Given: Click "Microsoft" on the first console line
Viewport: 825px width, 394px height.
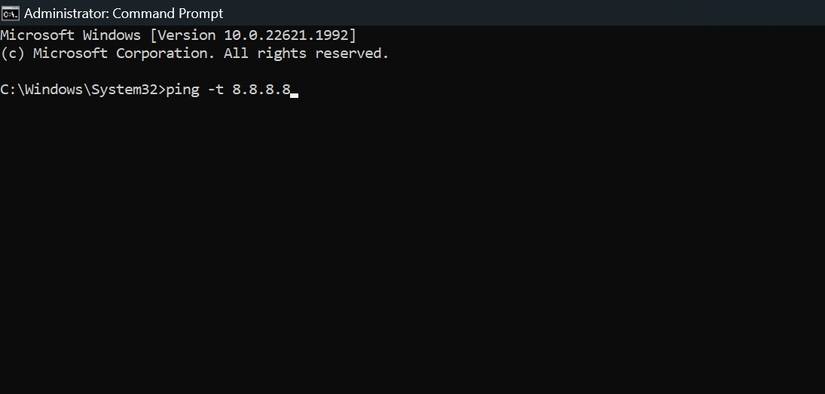Looking at the screenshot, I should (x=36, y=36).
